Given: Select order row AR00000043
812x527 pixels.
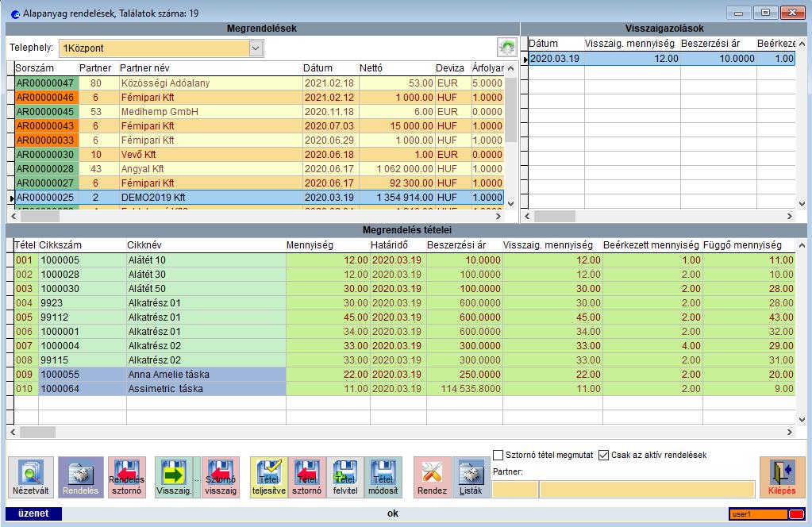Looking at the screenshot, I should (259, 125).
